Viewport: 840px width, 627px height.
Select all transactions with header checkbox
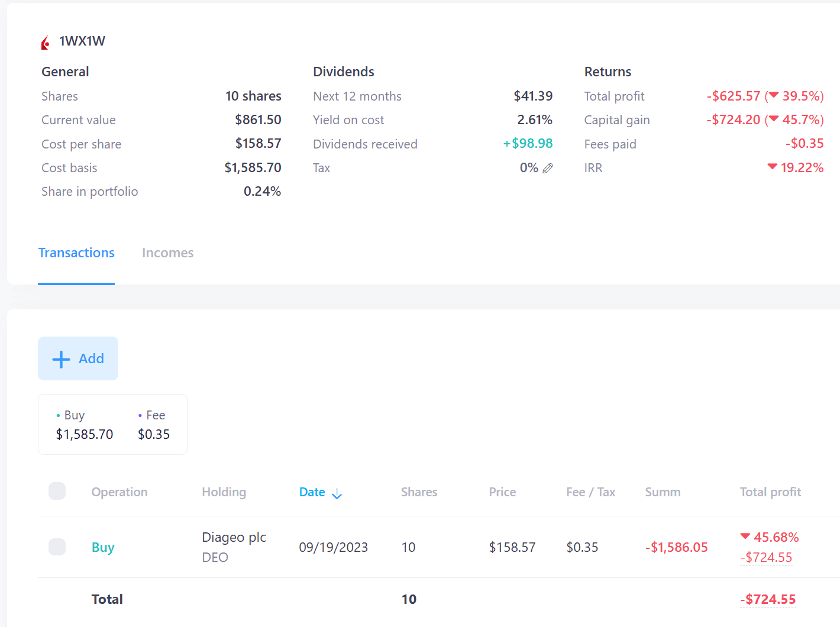(57, 491)
